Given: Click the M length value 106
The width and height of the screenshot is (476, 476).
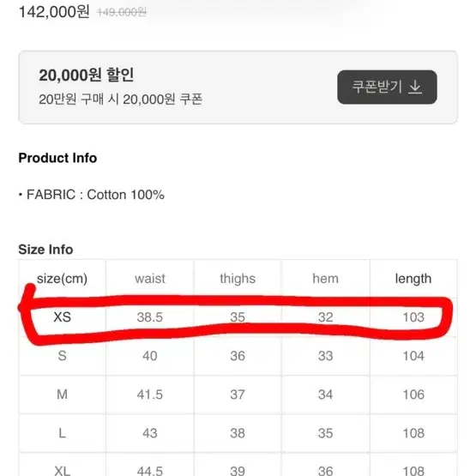Looking at the screenshot, I should 413,395.
